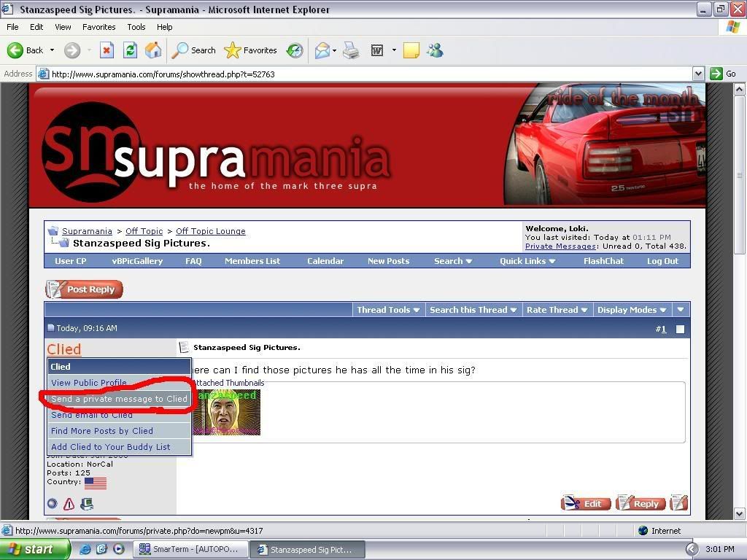
Task: Open FlashChat from navbar
Action: click(x=603, y=261)
